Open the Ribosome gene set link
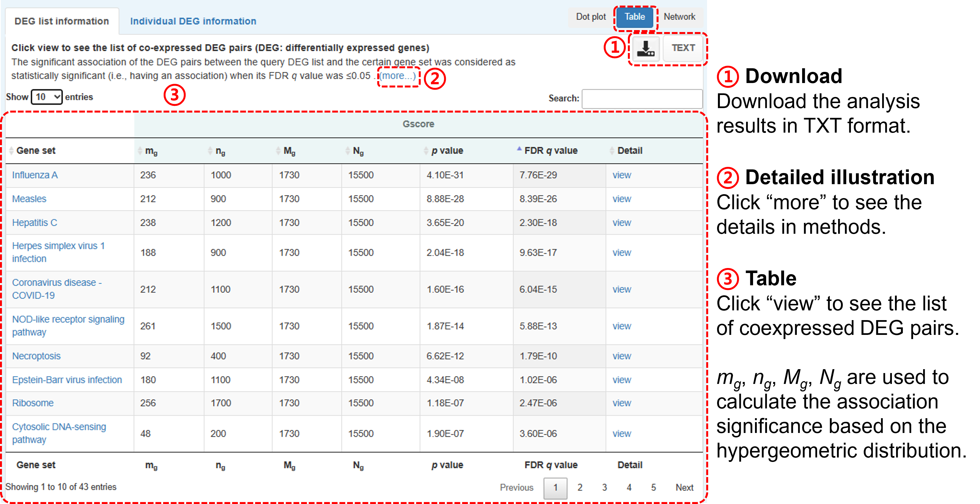The width and height of the screenshot is (980, 504). 33,403
